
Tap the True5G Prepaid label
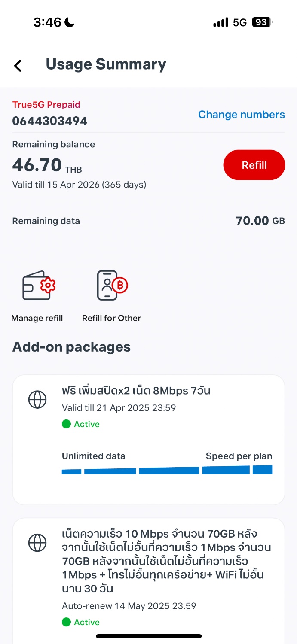(x=46, y=105)
